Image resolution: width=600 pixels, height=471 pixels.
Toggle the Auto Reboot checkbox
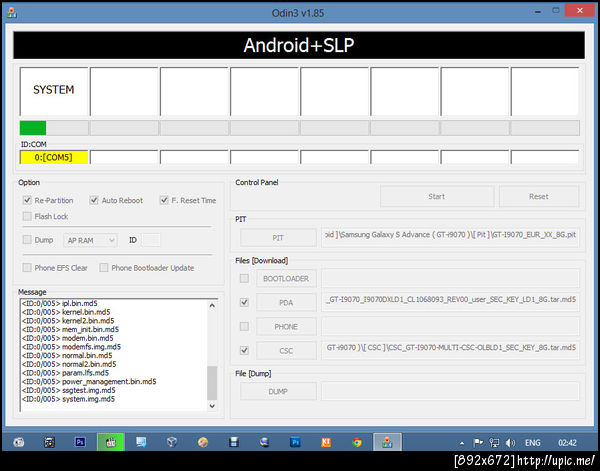click(94, 200)
